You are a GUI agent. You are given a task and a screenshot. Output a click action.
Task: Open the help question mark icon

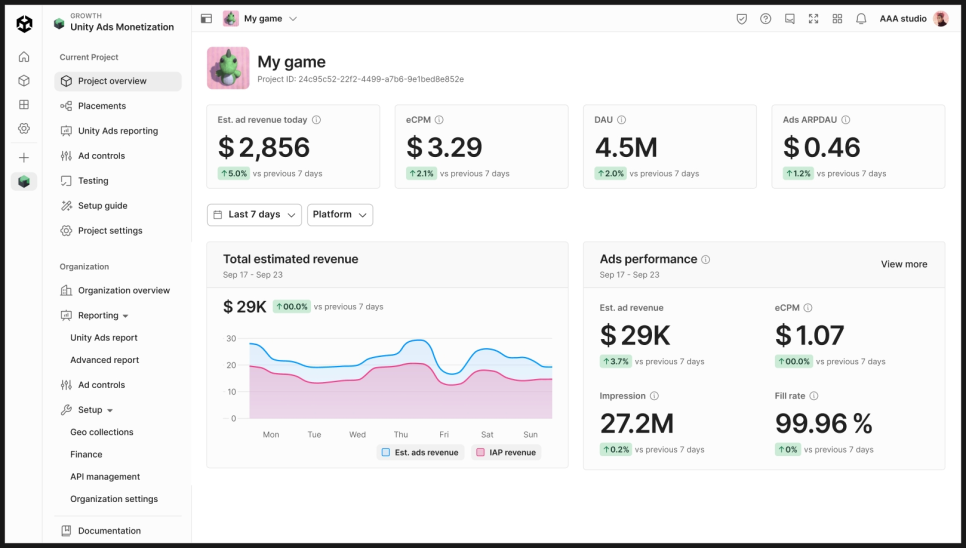(x=766, y=19)
